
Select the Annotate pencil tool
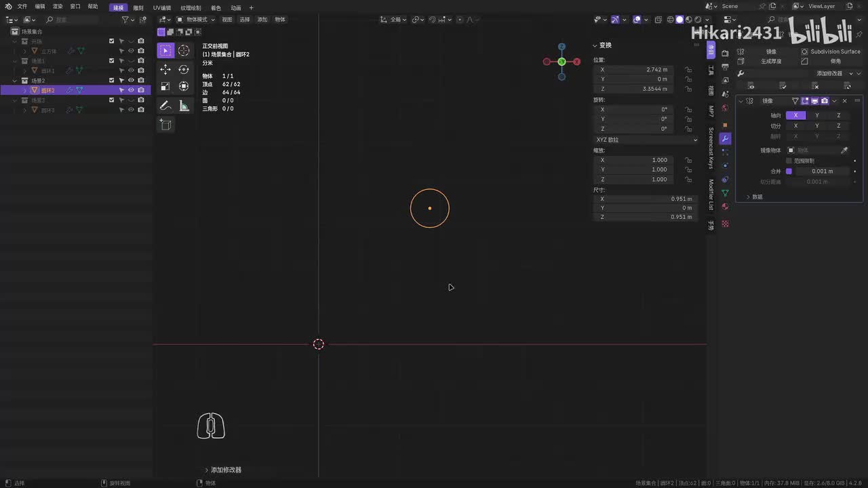[165, 106]
